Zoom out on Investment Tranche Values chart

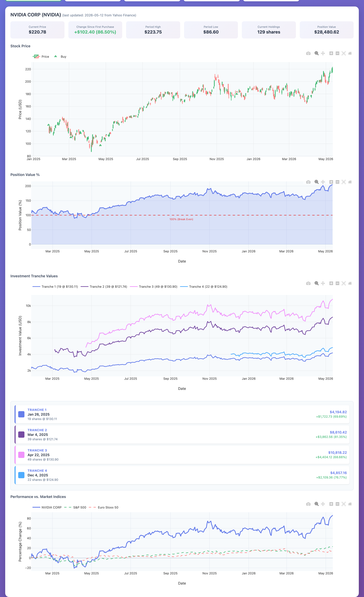click(337, 283)
